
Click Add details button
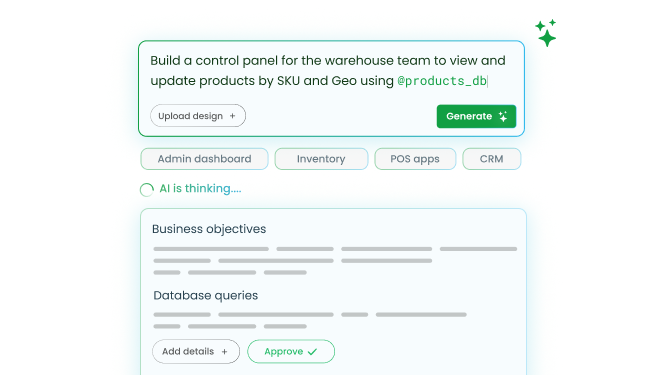196,351
